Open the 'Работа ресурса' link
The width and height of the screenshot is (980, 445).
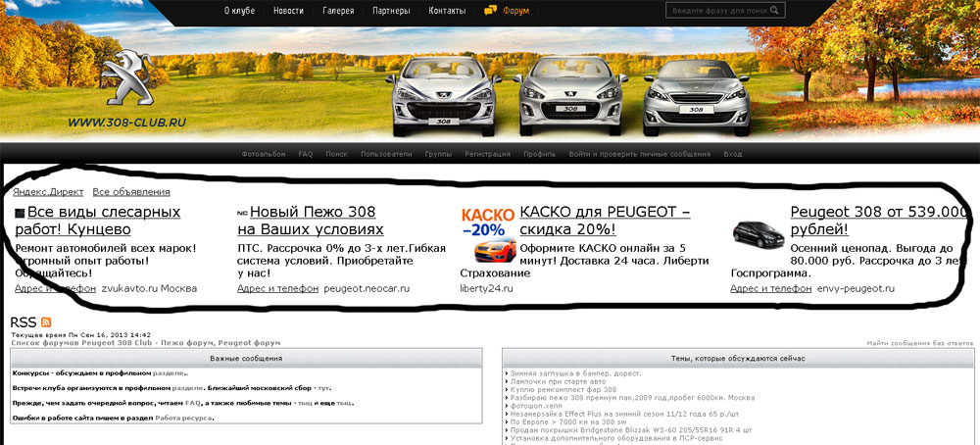tap(183, 419)
